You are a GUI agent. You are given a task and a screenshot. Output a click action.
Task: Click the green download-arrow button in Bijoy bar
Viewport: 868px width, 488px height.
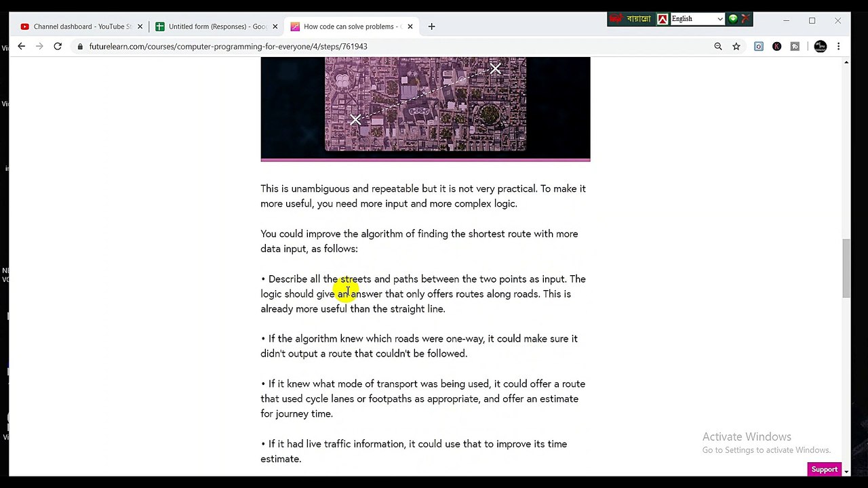click(x=733, y=19)
